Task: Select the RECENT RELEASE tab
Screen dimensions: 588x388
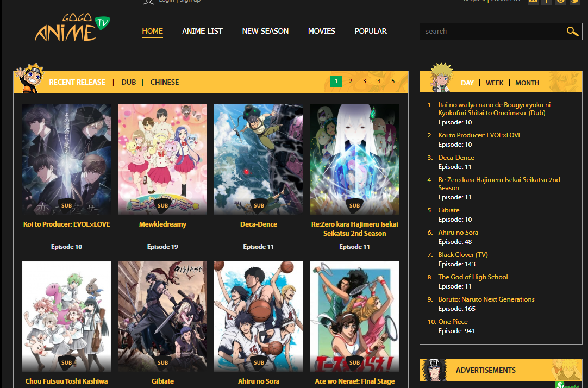Action: (x=77, y=82)
